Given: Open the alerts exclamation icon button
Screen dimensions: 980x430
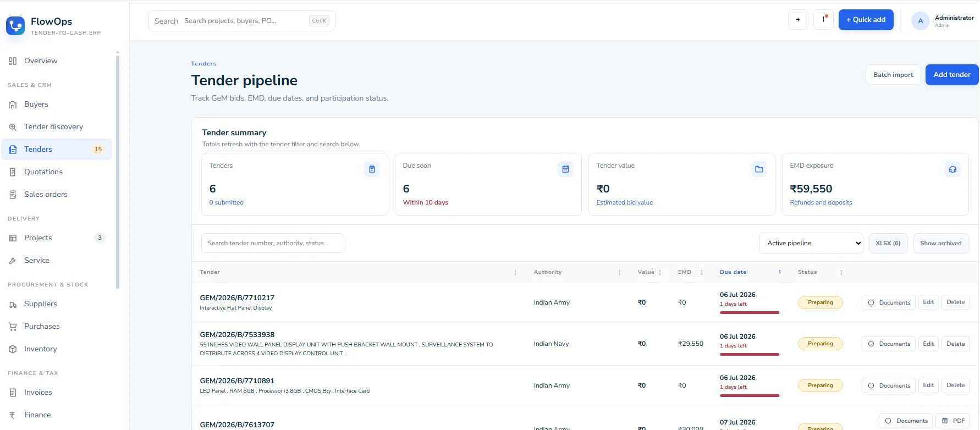Looking at the screenshot, I should [x=823, y=20].
